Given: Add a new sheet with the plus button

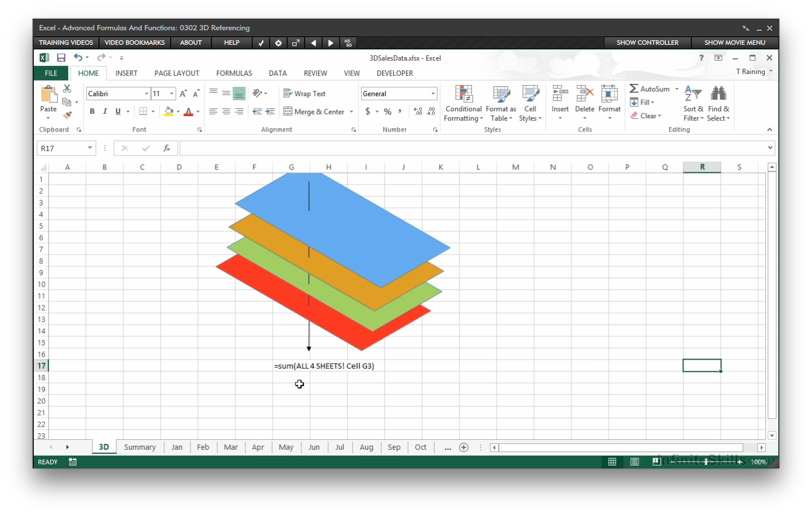Looking at the screenshot, I should (464, 447).
